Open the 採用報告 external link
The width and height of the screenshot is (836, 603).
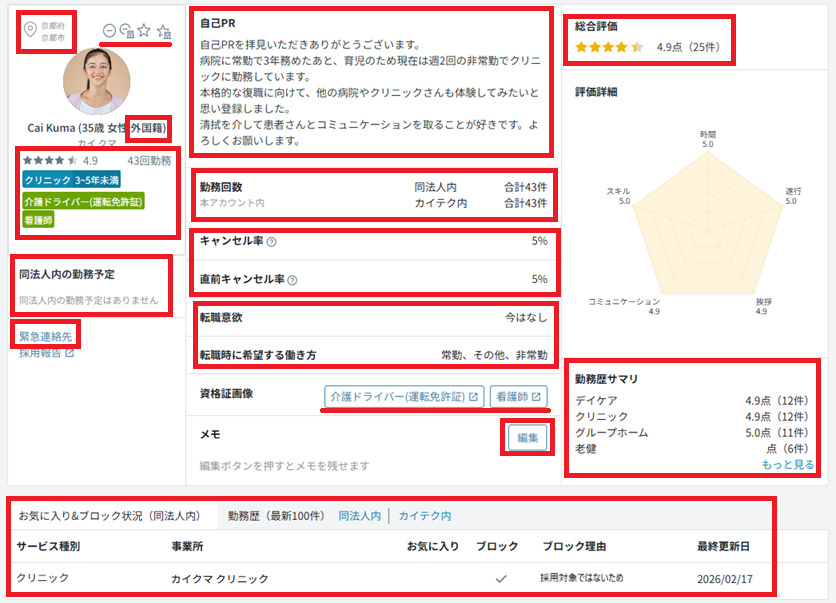(47, 353)
